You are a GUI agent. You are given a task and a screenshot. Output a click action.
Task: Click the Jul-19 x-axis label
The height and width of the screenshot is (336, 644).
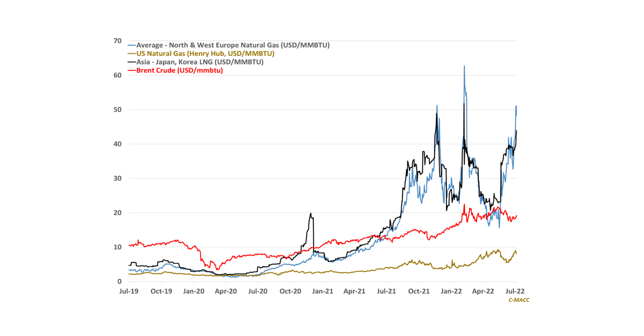[x=129, y=291]
